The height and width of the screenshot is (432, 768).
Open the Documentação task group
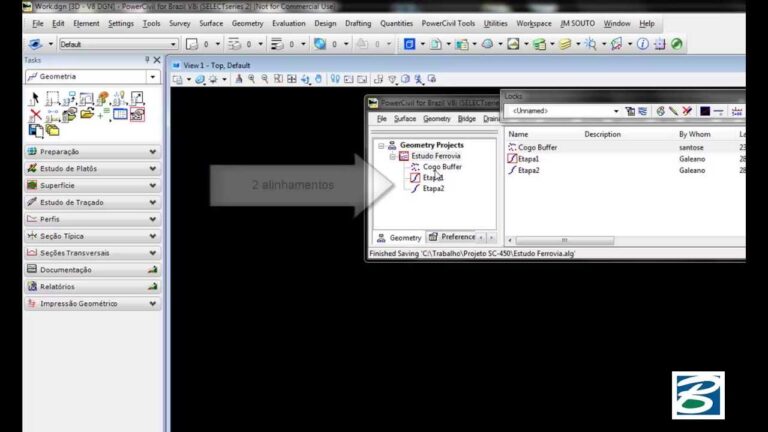(93, 270)
